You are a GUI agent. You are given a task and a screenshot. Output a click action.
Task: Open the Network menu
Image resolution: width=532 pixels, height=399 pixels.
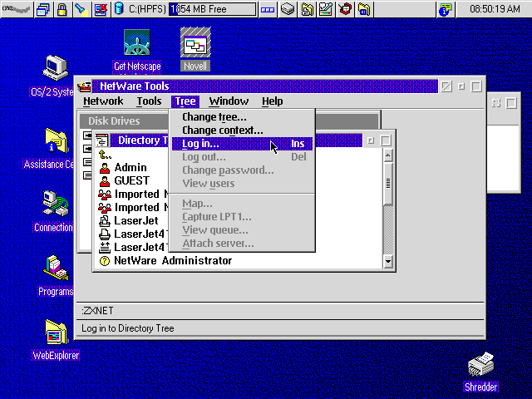click(x=103, y=101)
